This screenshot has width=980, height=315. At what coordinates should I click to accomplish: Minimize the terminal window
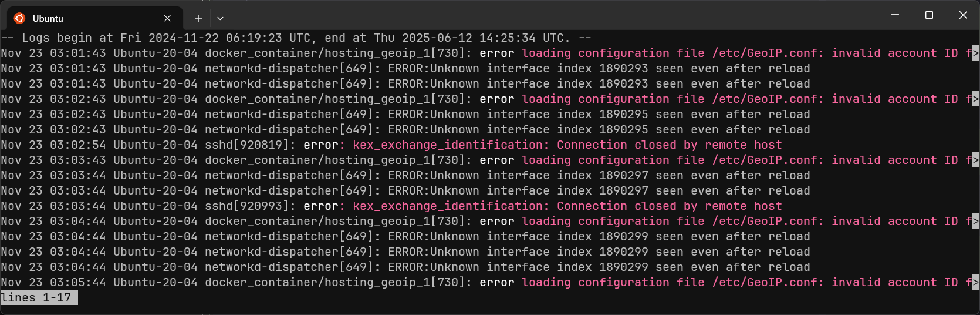pos(895,15)
